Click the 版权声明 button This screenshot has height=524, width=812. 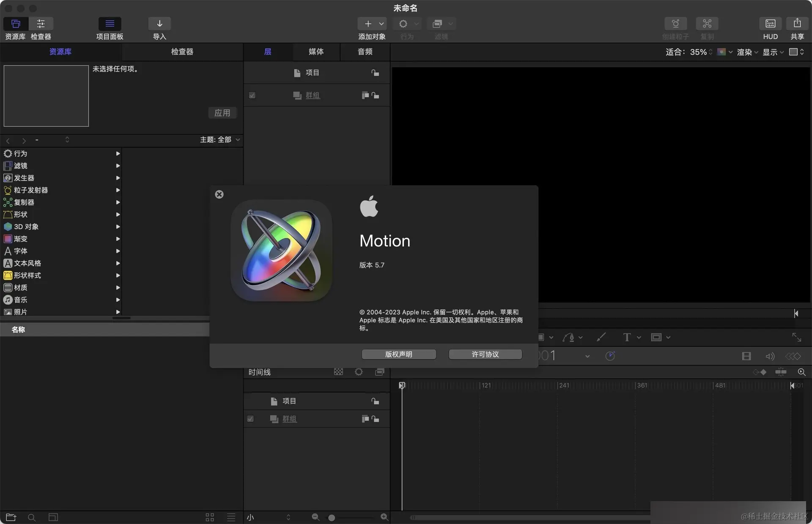pos(398,354)
